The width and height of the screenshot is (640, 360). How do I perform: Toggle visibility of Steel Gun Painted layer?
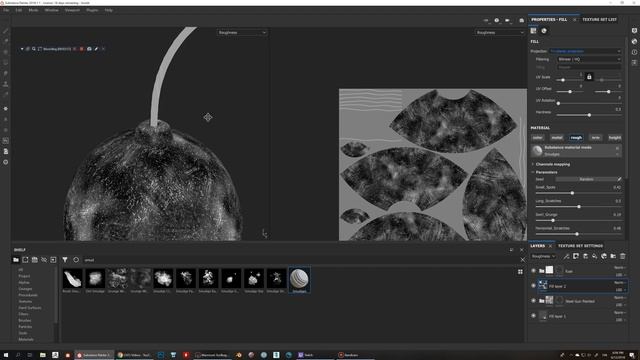533,301
